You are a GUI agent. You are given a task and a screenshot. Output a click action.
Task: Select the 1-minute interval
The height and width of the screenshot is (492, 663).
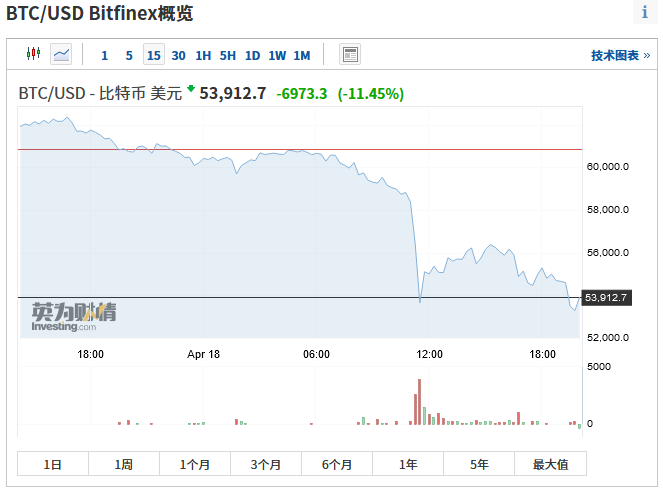click(x=104, y=55)
